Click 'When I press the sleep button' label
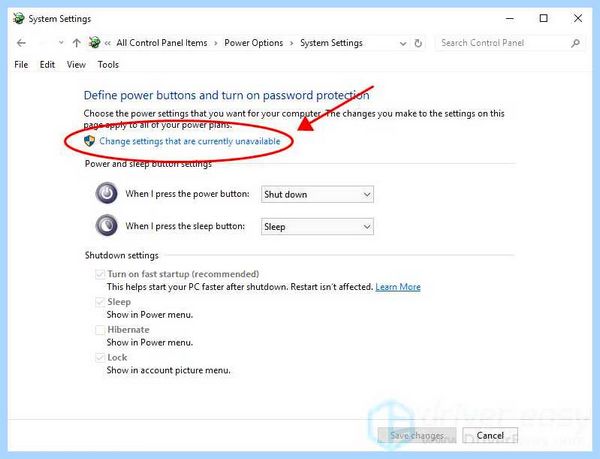This screenshot has width=600, height=459. (x=185, y=226)
